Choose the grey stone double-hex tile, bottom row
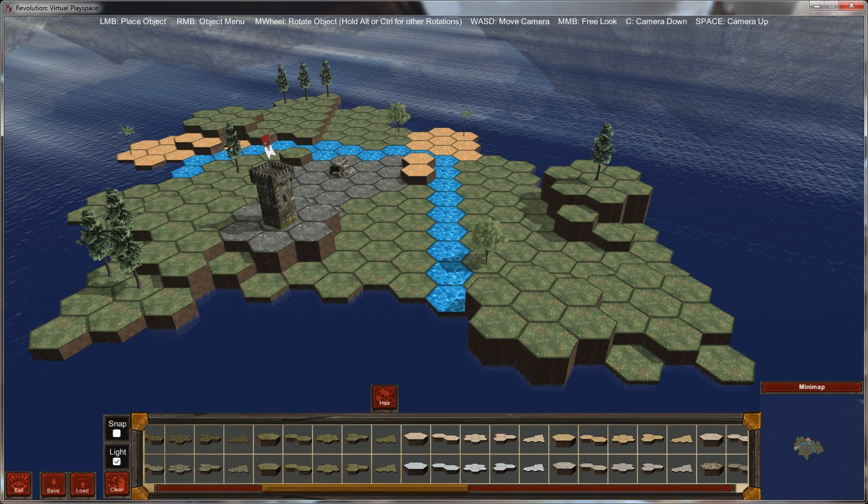Screen dimensions: 868x504 (593, 468)
